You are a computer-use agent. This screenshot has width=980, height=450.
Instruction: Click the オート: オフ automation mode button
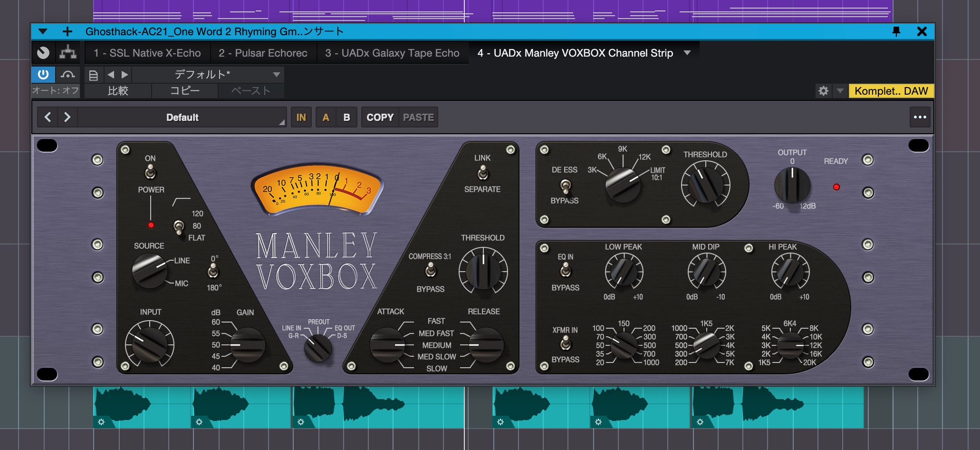(56, 91)
